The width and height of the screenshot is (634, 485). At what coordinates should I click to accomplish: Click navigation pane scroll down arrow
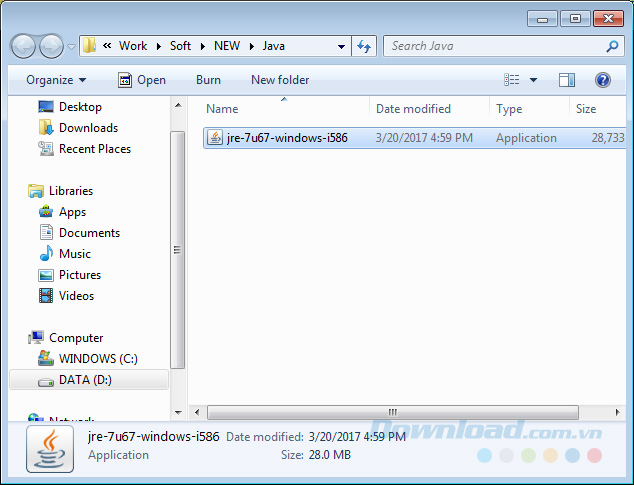coord(178,413)
